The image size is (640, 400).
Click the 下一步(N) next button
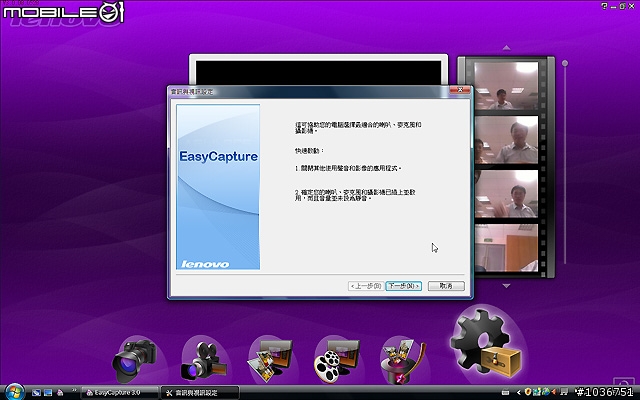403,286
